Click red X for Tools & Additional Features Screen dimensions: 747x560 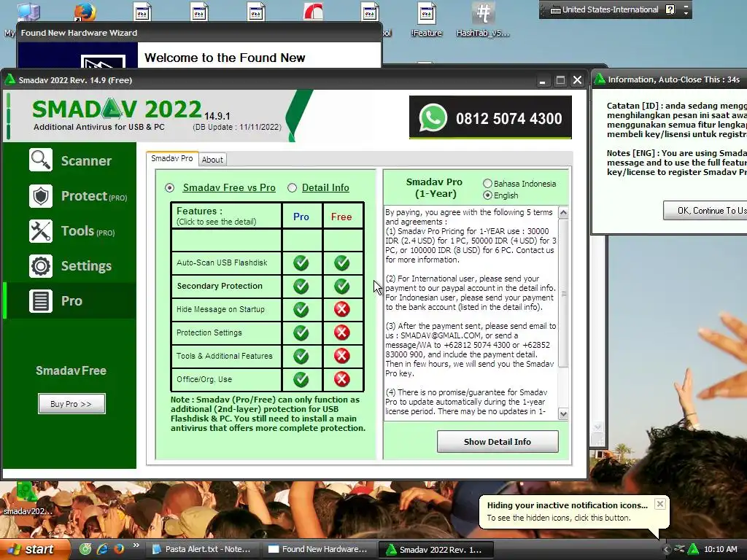(341, 356)
